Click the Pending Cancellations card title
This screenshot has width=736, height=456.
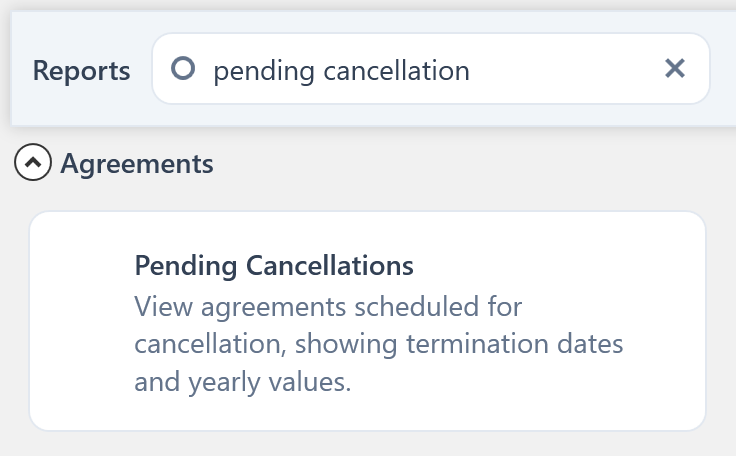coord(273,266)
